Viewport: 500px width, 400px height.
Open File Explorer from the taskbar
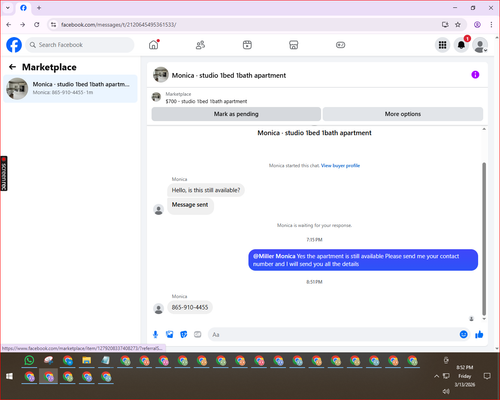87,360
